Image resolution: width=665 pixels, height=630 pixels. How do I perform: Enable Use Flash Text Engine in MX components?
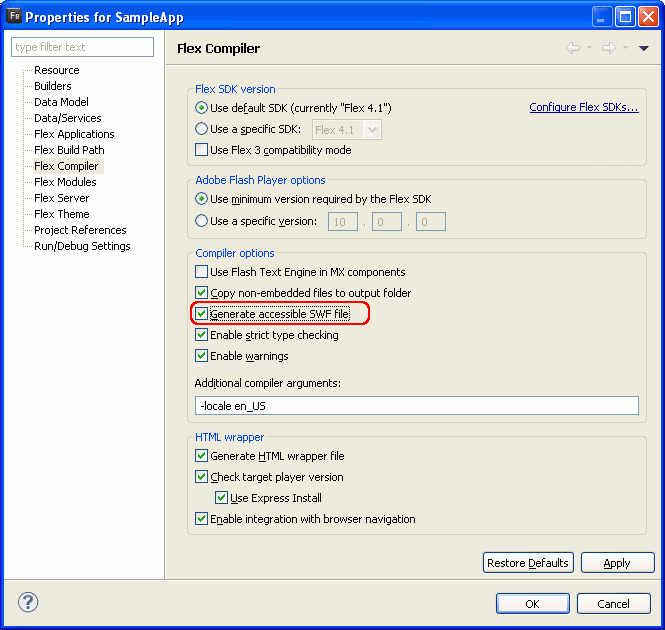point(201,272)
